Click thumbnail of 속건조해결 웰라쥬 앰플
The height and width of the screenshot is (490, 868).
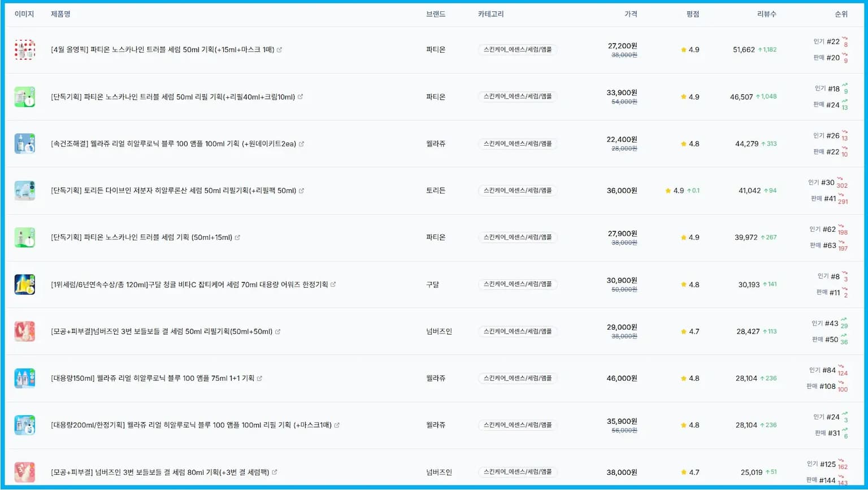pyautogui.click(x=24, y=144)
